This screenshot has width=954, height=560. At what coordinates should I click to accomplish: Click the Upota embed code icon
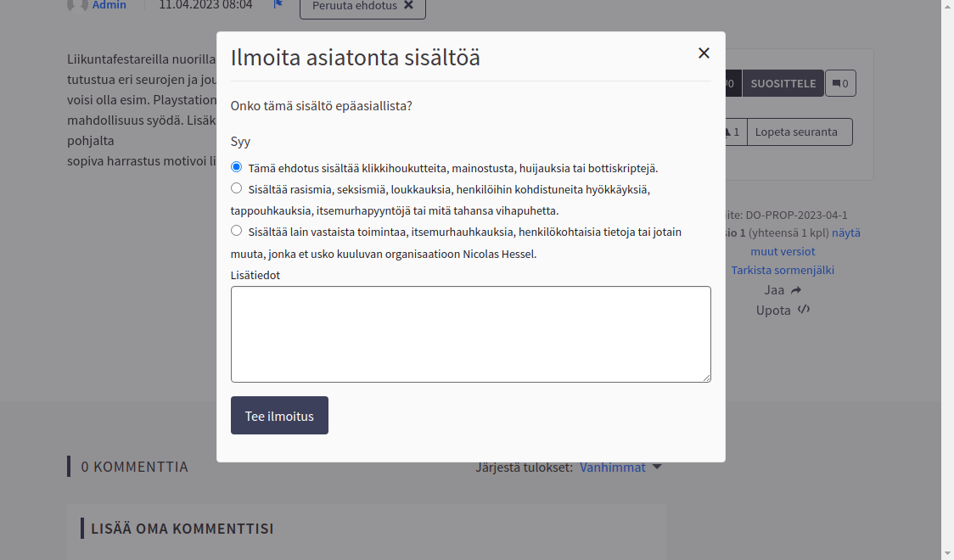[802, 310]
